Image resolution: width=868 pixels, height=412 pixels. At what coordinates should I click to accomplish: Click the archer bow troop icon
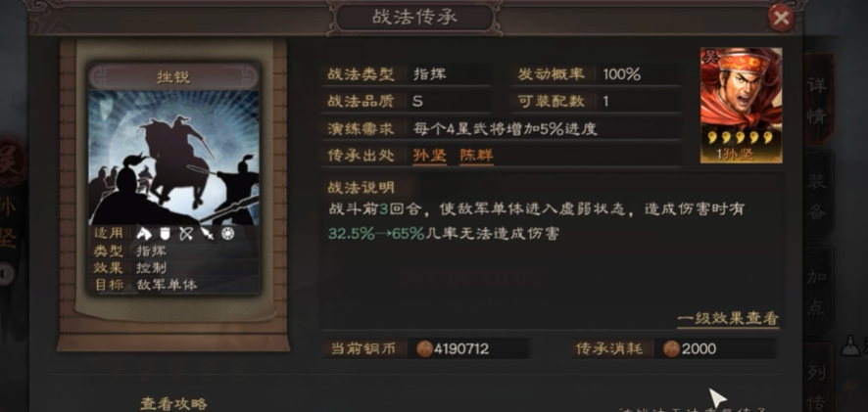(x=186, y=234)
